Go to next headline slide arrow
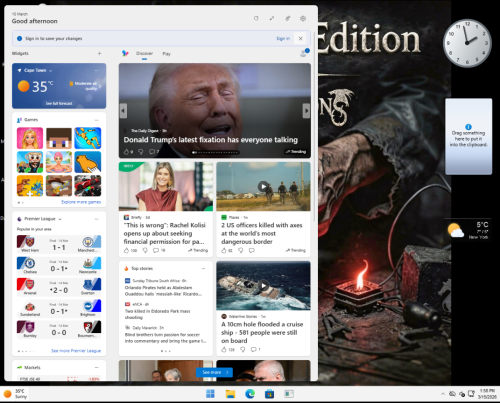This screenshot has width=500, height=403. click(x=306, y=111)
